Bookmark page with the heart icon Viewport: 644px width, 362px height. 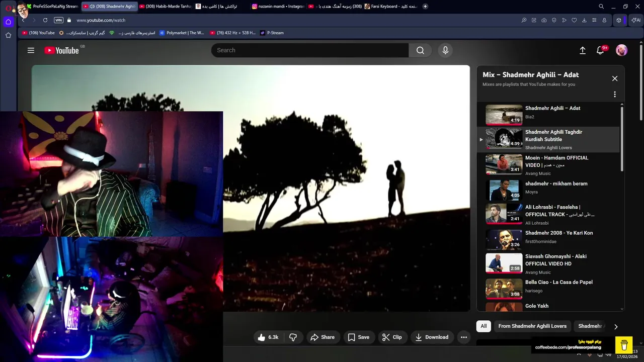[x=574, y=20]
